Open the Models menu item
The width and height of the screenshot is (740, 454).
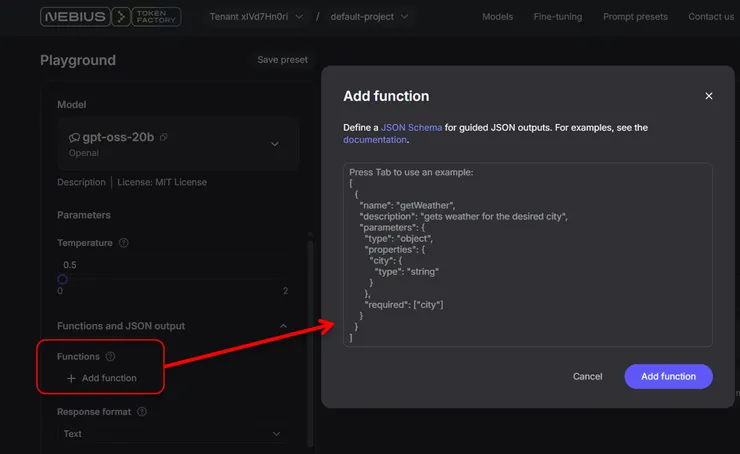click(497, 17)
